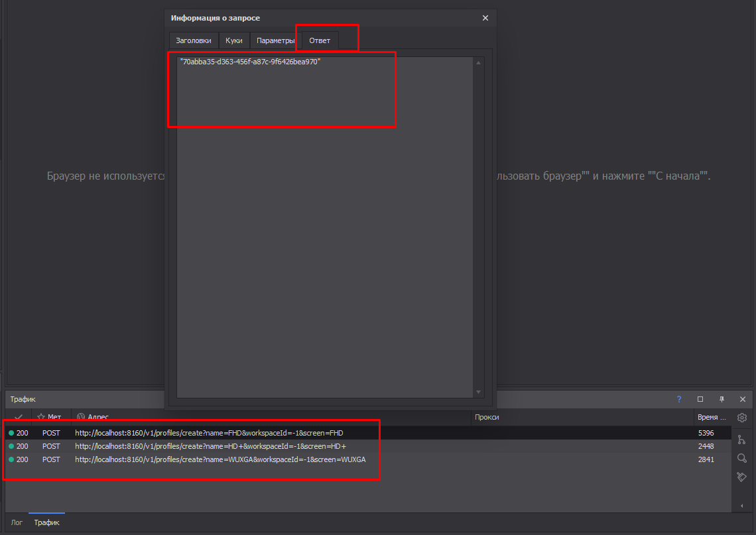756x535 pixels.
Task: Switch to the Заголовки tab
Action: (x=194, y=40)
